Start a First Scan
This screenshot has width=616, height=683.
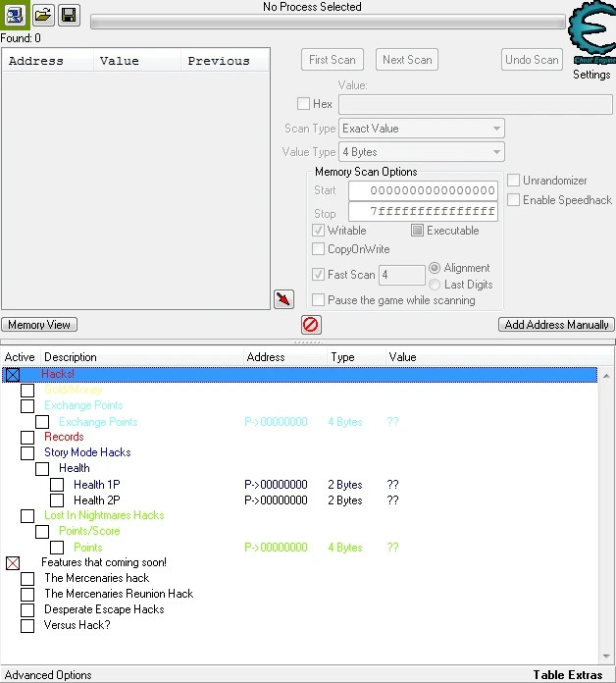[333, 60]
